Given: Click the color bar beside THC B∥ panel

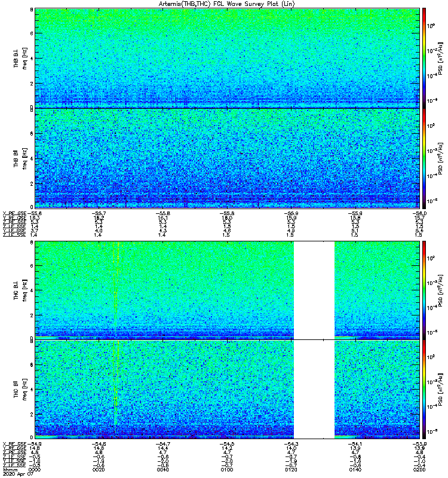Looking at the screenshot, I should point(424,390).
